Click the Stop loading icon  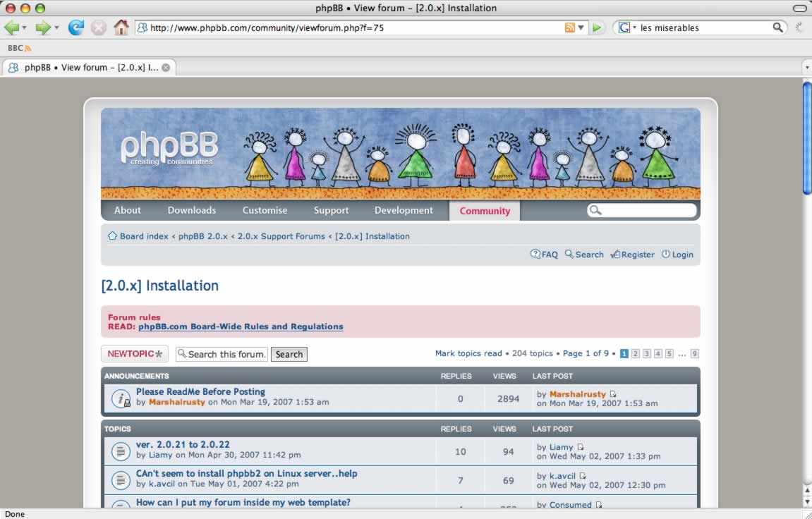[98, 28]
